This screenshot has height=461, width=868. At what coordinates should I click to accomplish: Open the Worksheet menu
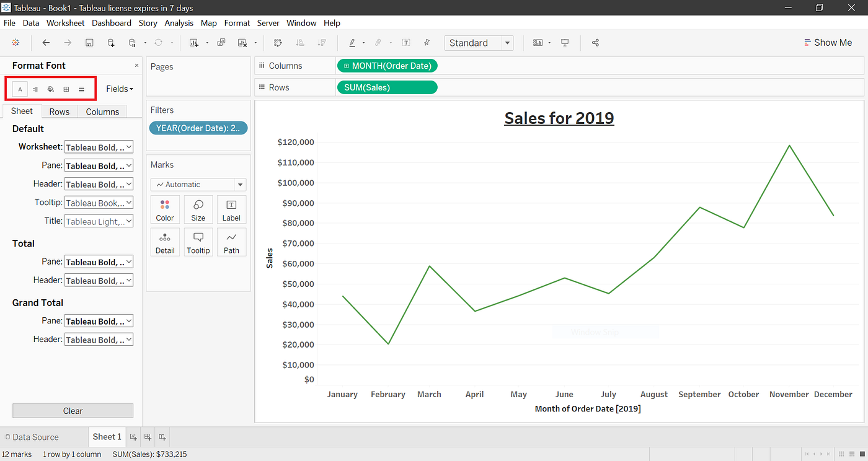click(65, 23)
